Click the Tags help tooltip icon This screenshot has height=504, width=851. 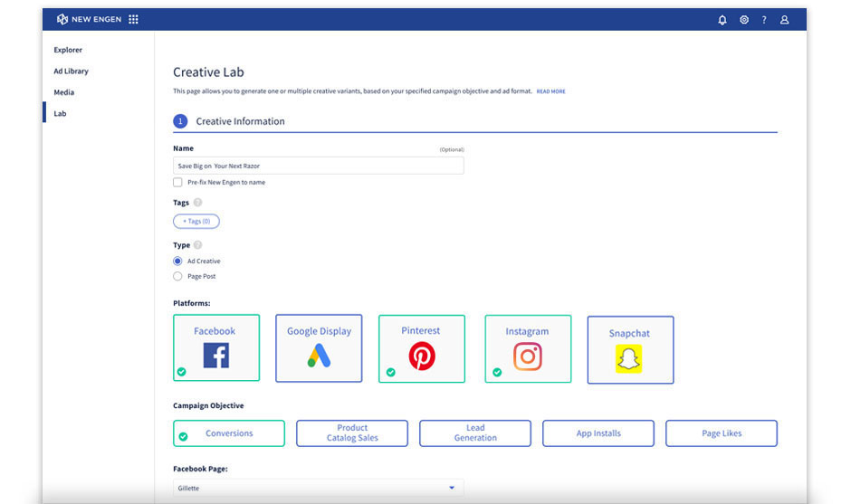pos(198,203)
